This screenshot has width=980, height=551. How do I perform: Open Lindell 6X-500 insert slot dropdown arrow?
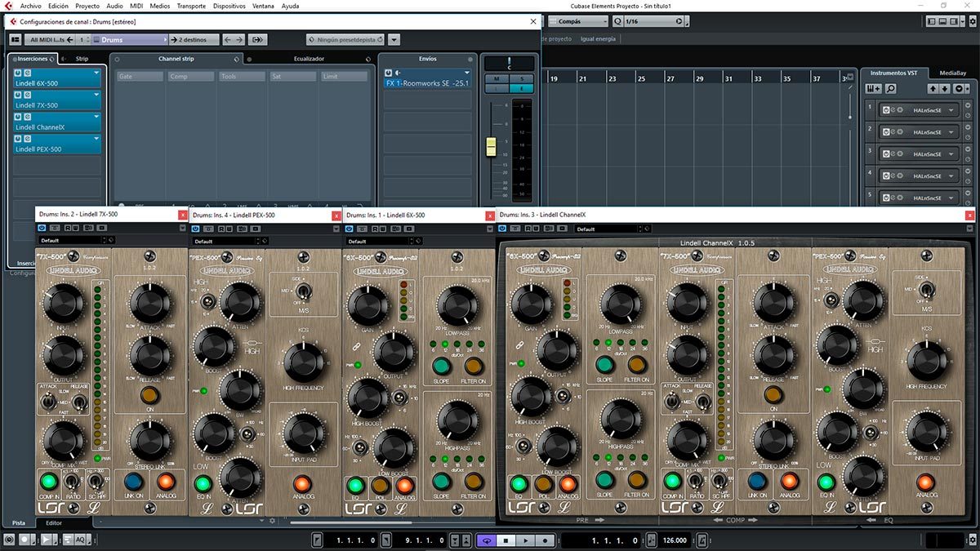96,73
